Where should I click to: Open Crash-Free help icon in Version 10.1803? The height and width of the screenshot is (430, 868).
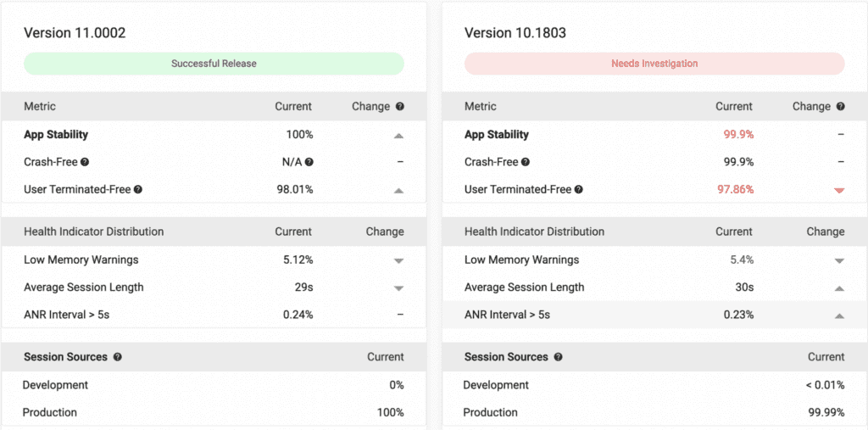pos(526,162)
